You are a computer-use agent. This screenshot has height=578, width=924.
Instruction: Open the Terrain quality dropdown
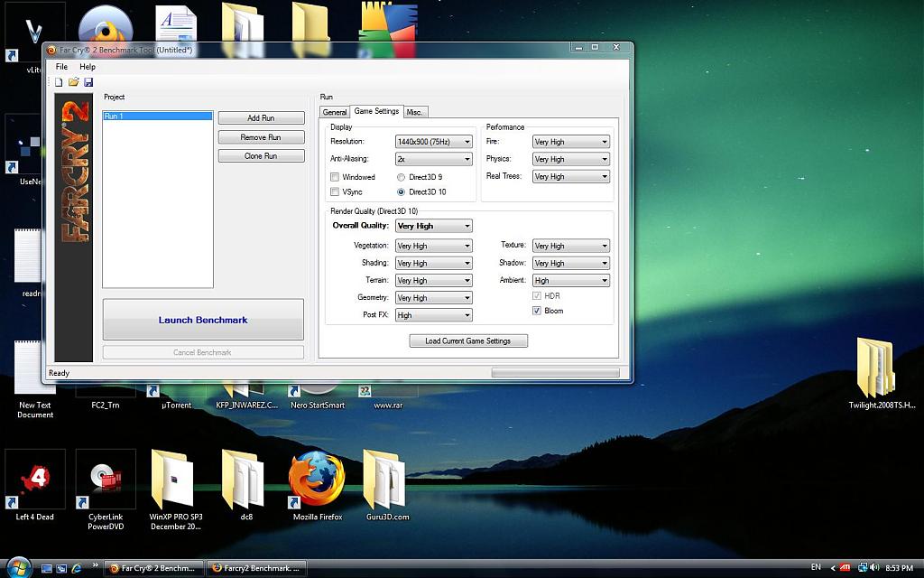[434, 280]
